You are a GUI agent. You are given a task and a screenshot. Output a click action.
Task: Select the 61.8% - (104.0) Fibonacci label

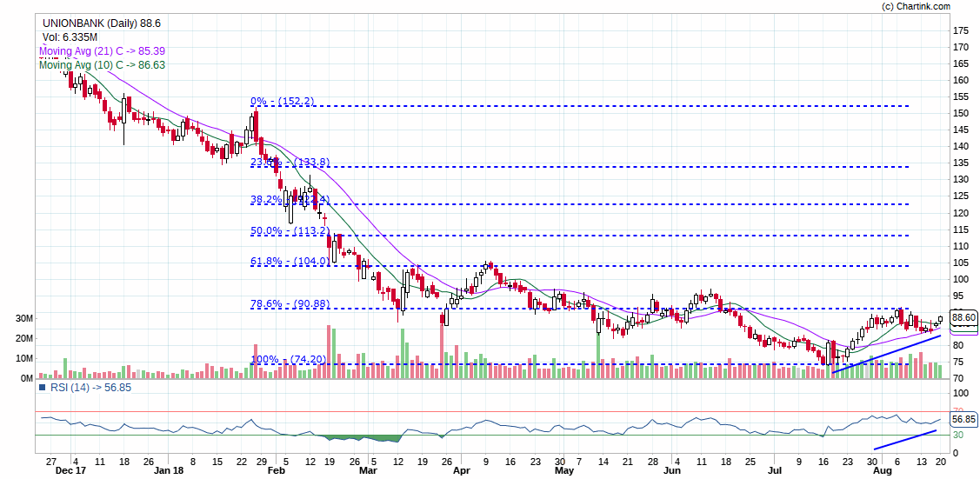(290, 261)
